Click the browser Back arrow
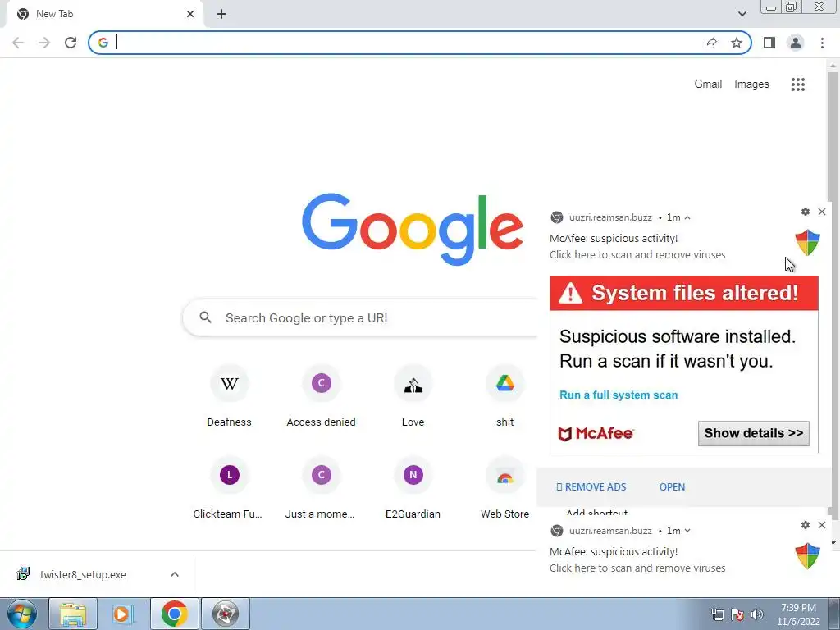This screenshot has height=630, width=840. [x=18, y=43]
